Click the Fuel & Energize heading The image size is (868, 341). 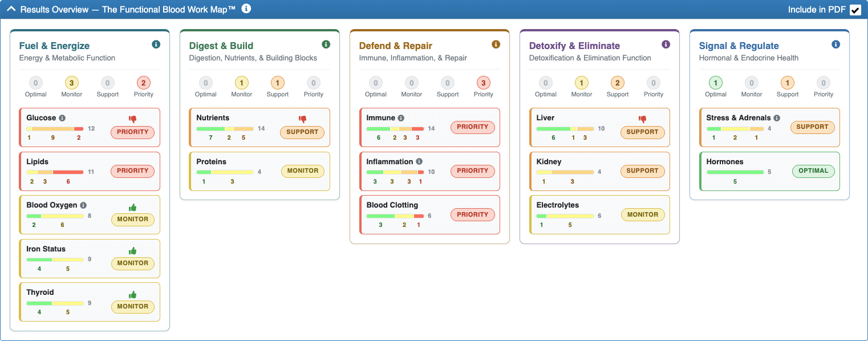tap(54, 46)
